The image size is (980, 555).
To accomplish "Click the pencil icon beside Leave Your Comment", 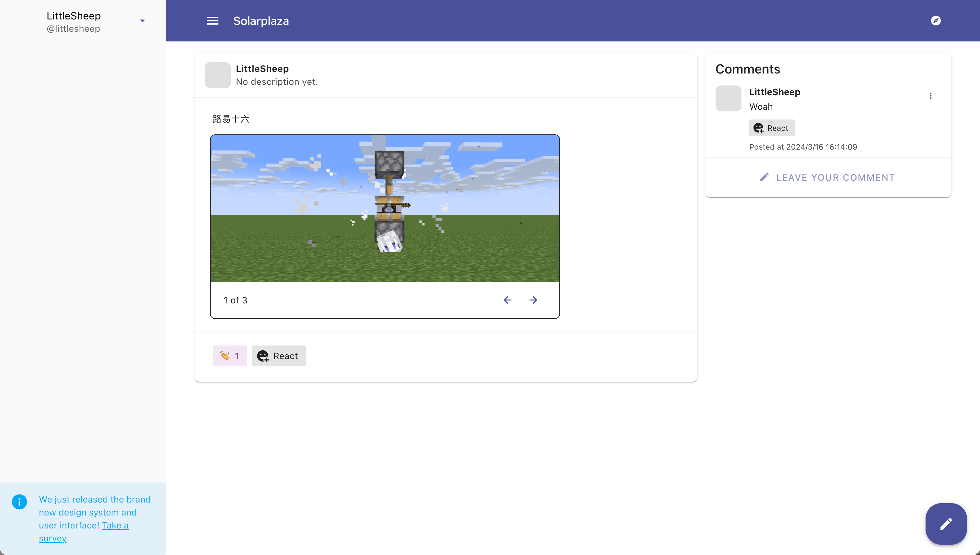I will coord(764,177).
